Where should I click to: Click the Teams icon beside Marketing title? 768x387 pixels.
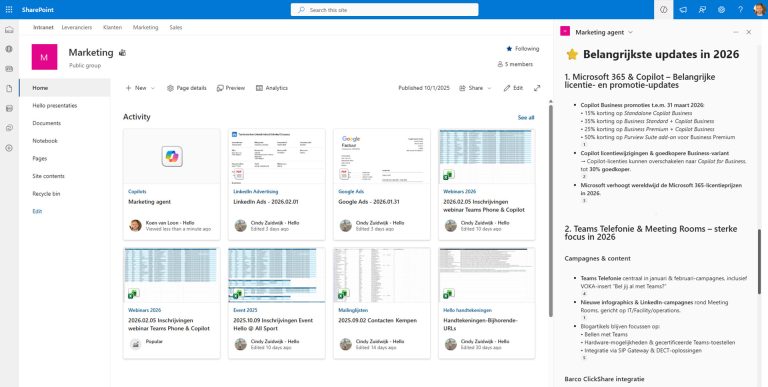click(x=122, y=53)
